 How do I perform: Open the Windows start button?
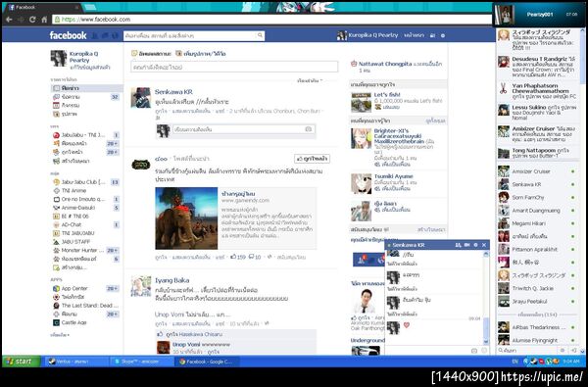(22, 362)
